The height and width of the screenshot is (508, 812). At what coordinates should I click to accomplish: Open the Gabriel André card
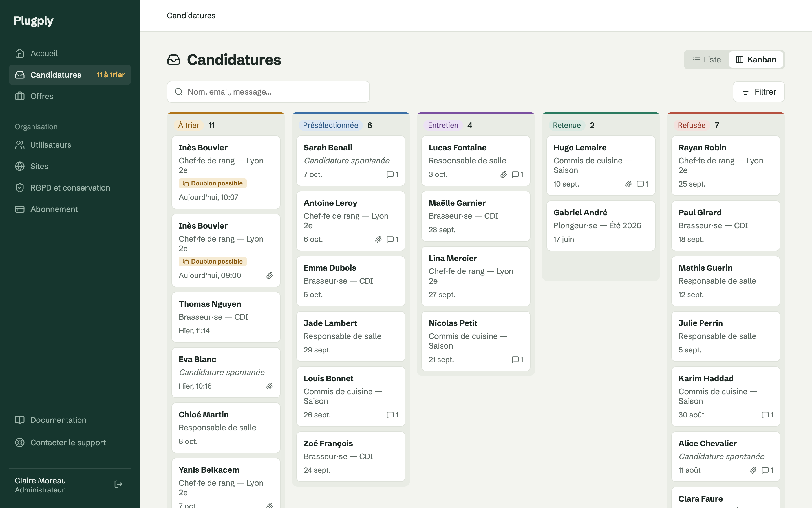click(601, 226)
